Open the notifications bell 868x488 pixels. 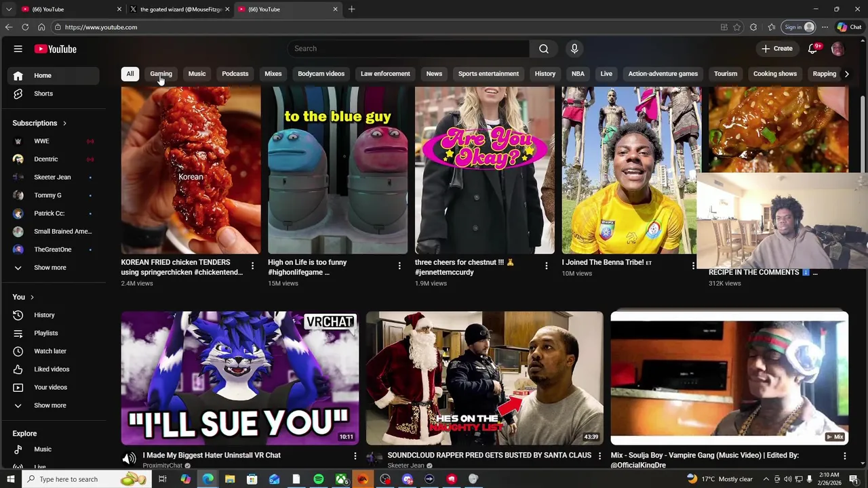coord(812,49)
